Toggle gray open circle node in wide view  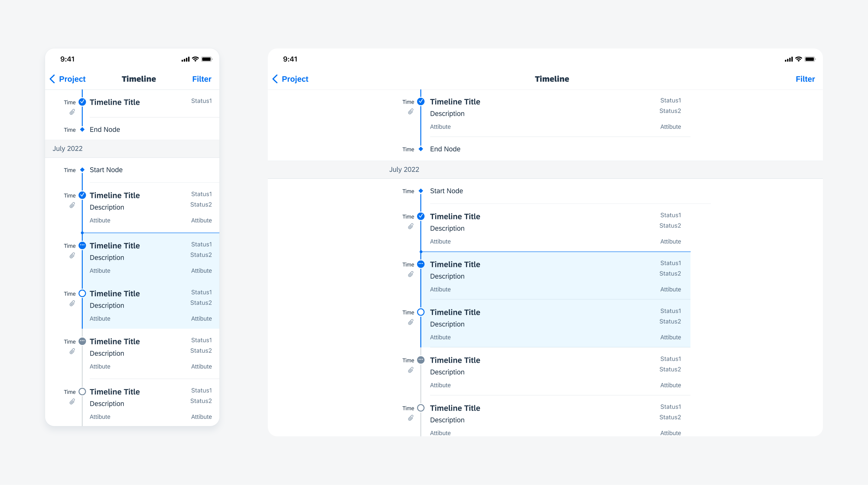(421, 408)
